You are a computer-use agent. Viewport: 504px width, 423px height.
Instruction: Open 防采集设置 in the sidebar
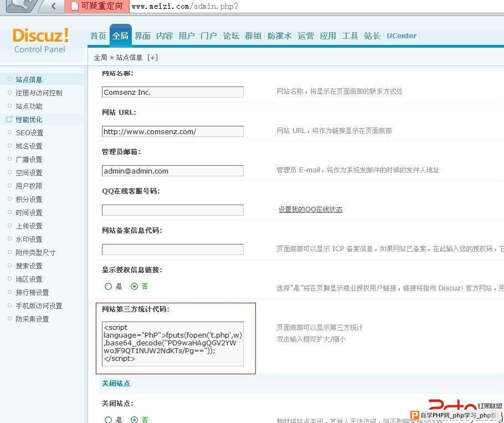(32, 319)
